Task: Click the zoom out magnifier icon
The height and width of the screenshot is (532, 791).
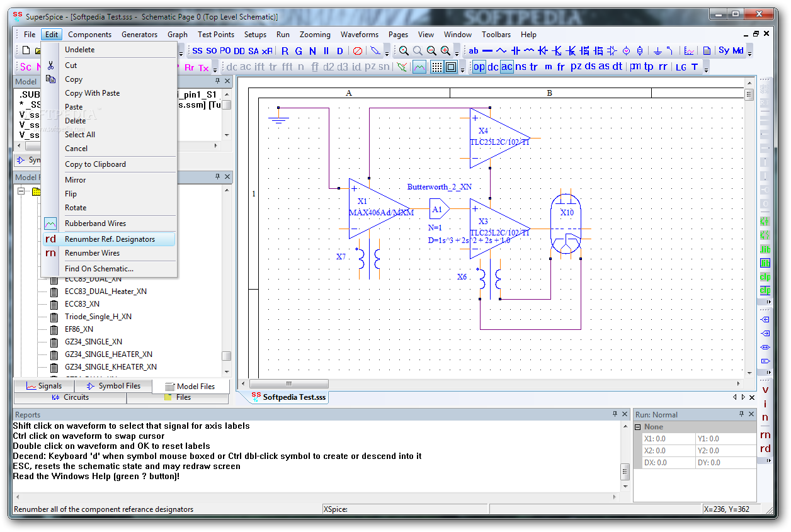Action: 431,51
